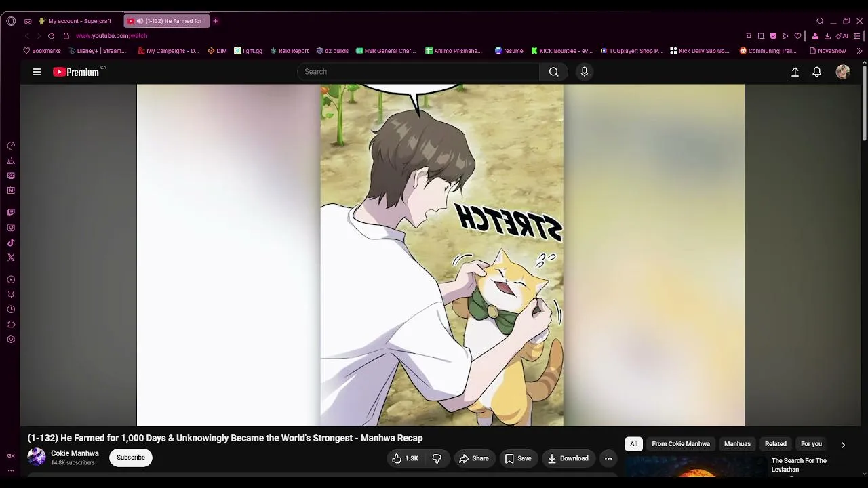The height and width of the screenshot is (488, 868).
Task: Select the For you filter chip
Action: tap(811, 444)
